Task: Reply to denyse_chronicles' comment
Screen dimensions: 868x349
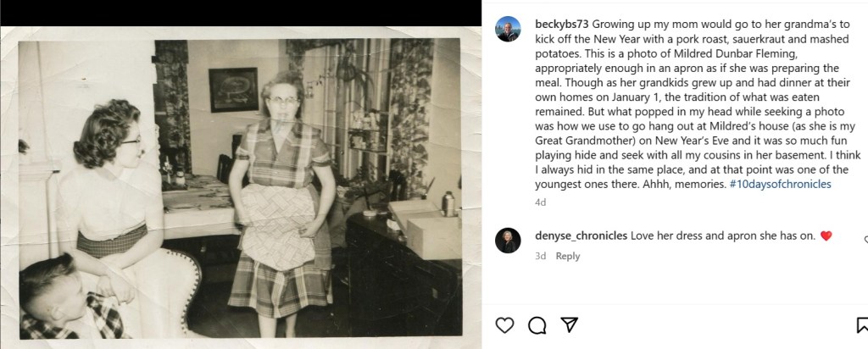Action: coord(568,256)
